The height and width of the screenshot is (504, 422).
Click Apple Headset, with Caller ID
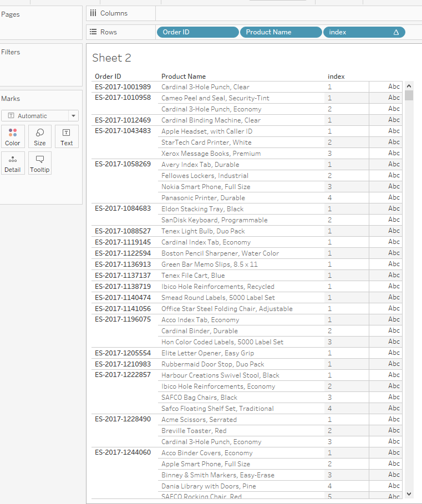(x=207, y=131)
